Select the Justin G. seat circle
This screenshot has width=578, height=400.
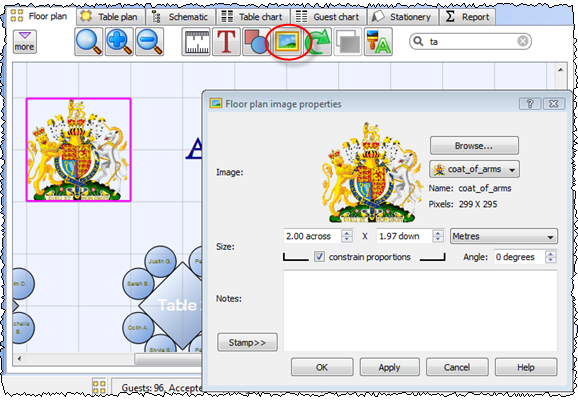click(160, 261)
